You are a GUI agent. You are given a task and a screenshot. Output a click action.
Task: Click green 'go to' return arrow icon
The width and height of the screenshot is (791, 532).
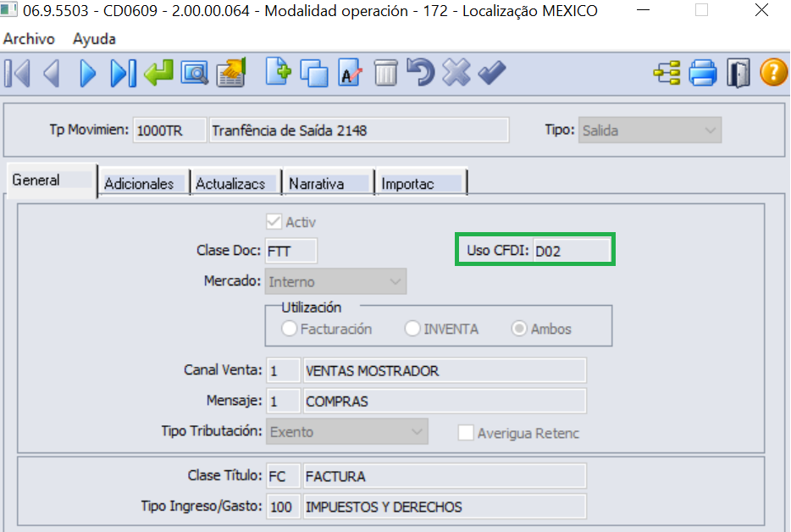pyautogui.click(x=159, y=73)
